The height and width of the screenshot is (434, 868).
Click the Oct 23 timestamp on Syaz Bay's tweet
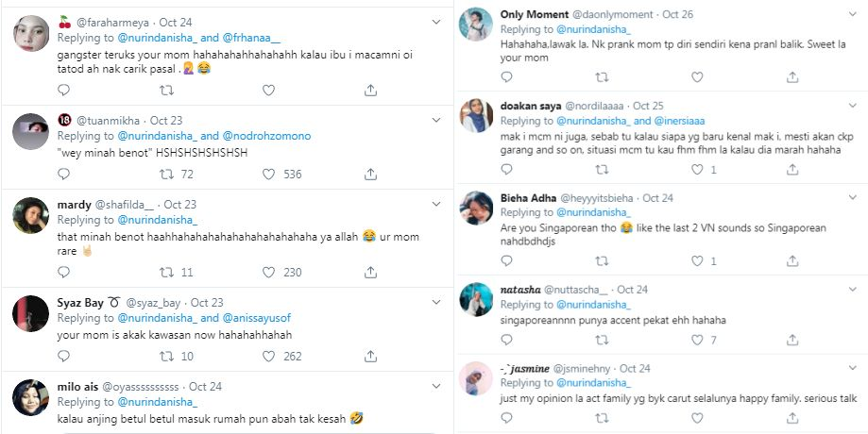(207, 303)
